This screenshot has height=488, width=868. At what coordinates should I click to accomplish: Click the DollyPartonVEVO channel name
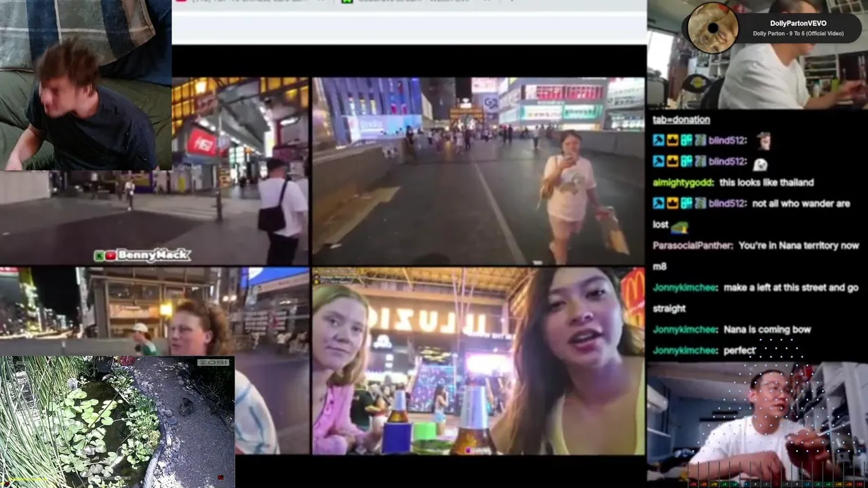coord(798,23)
